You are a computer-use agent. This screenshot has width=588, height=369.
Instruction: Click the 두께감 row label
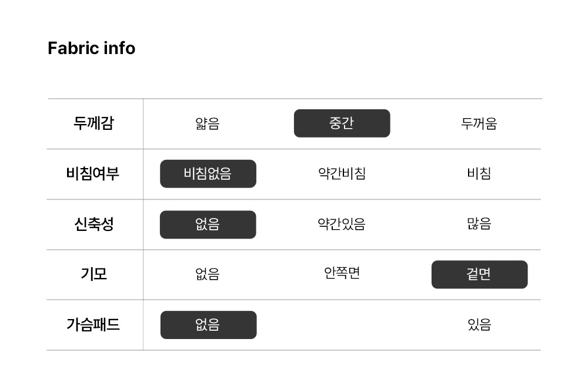(93, 123)
